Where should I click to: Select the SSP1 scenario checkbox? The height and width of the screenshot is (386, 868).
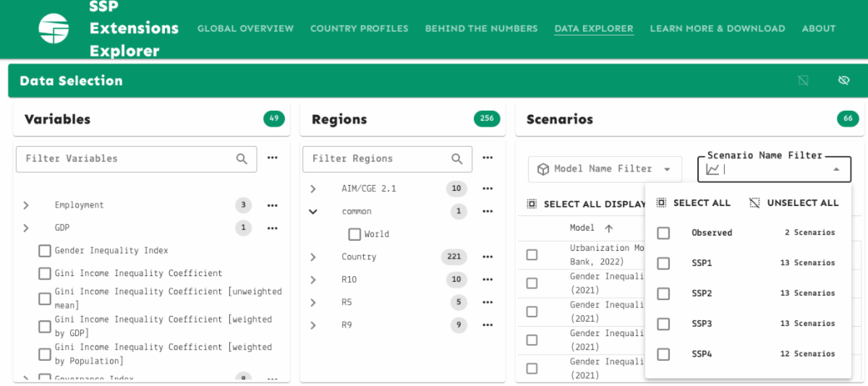663,263
